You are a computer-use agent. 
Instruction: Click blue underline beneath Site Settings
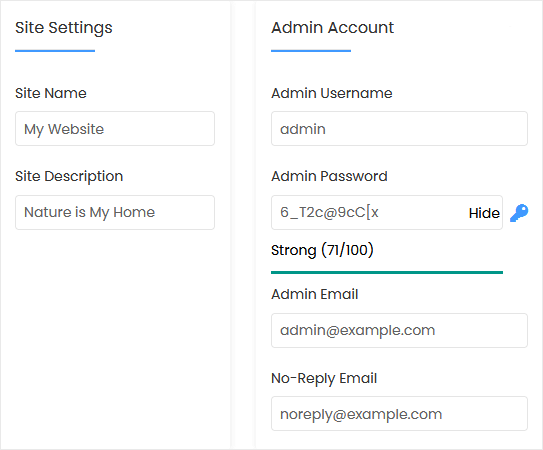pyautogui.click(x=55, y=51)
